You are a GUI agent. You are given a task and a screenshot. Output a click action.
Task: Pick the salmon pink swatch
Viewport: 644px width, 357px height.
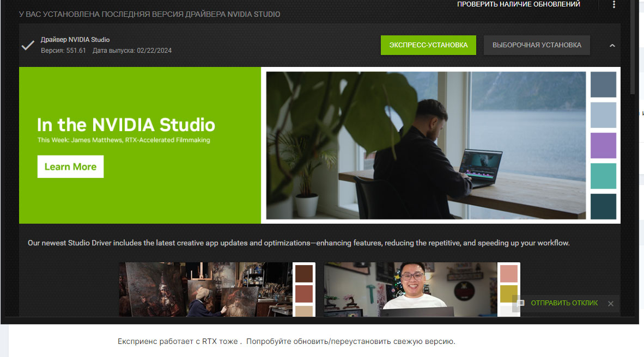[x=509, y=274]
